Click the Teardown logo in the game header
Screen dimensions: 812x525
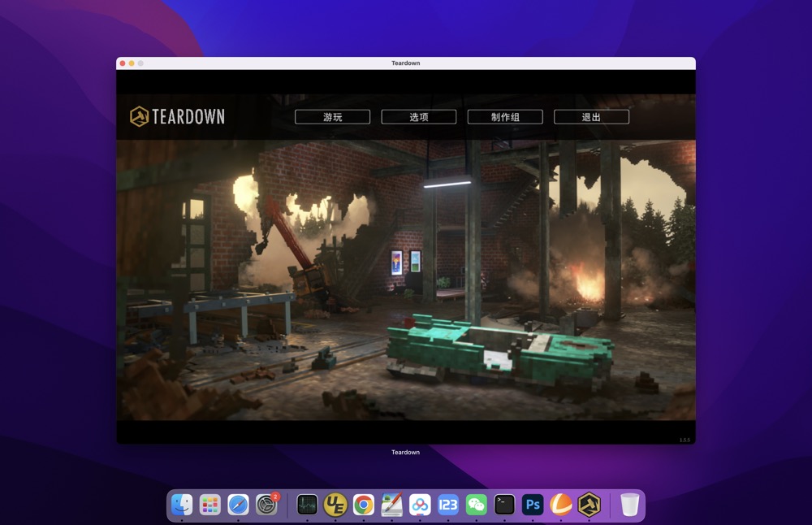click(x=177, y=116)
